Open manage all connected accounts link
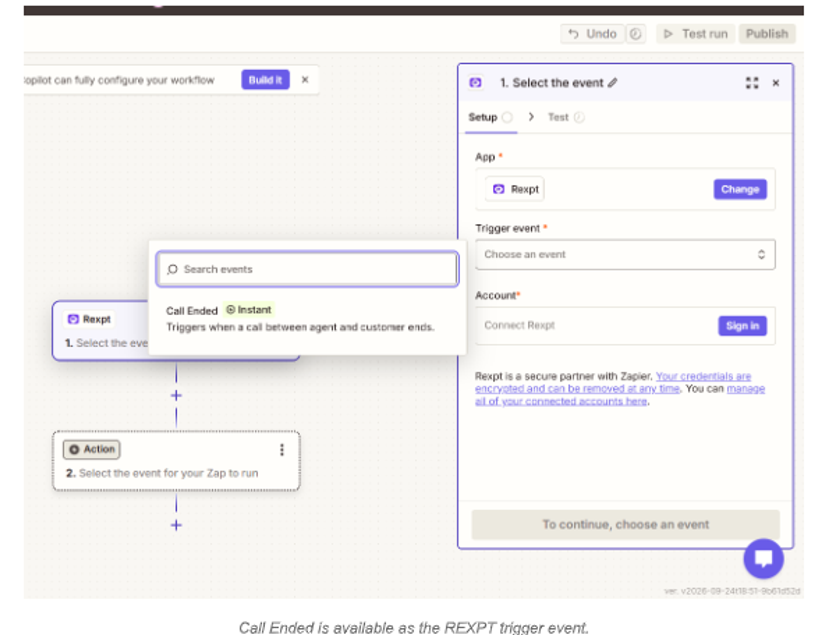This screenshot has height=635, width=840. pos(620,395)
